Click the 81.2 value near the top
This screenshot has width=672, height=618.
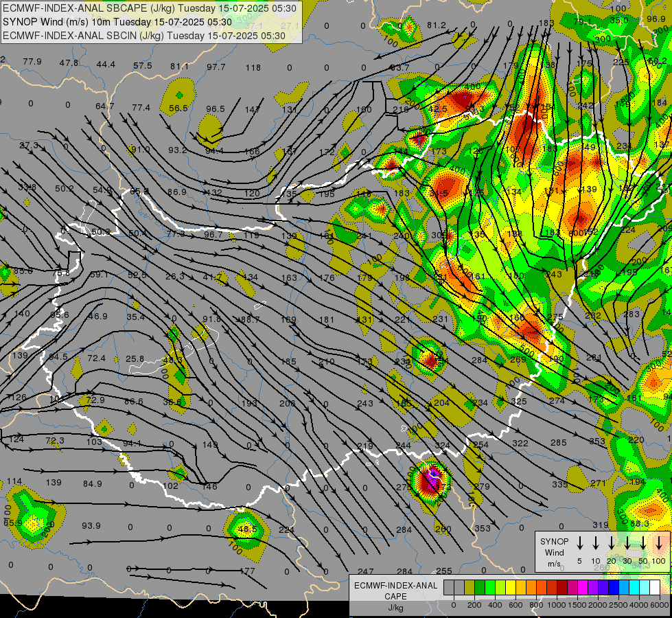(437, 25)
